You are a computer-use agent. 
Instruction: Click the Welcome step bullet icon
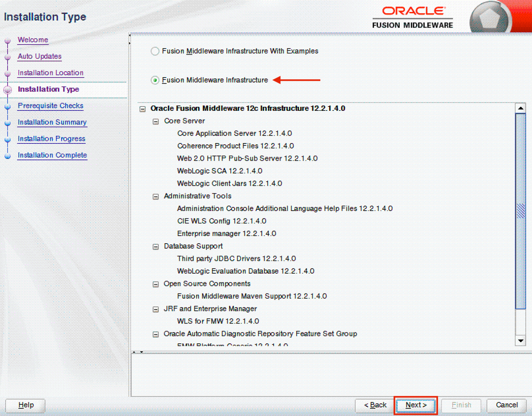(x=8, y=41)
